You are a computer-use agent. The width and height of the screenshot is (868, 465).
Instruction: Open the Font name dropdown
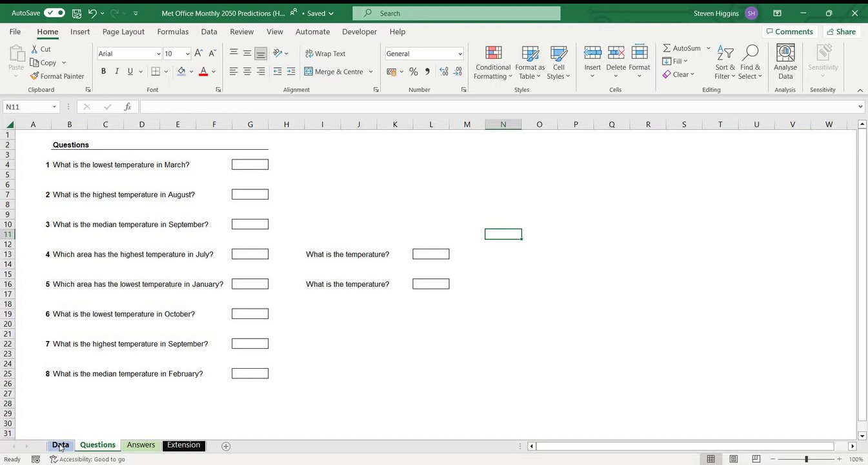(x=159, y=54)
